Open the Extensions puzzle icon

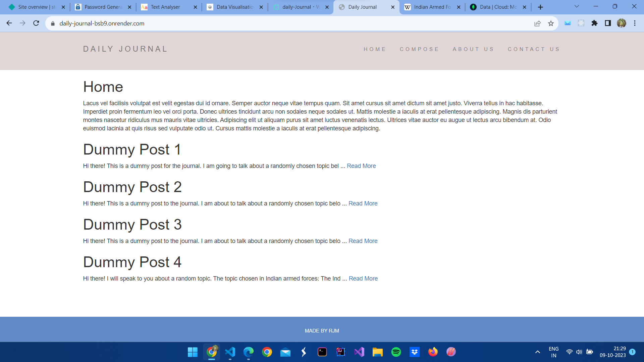(594, 23)
